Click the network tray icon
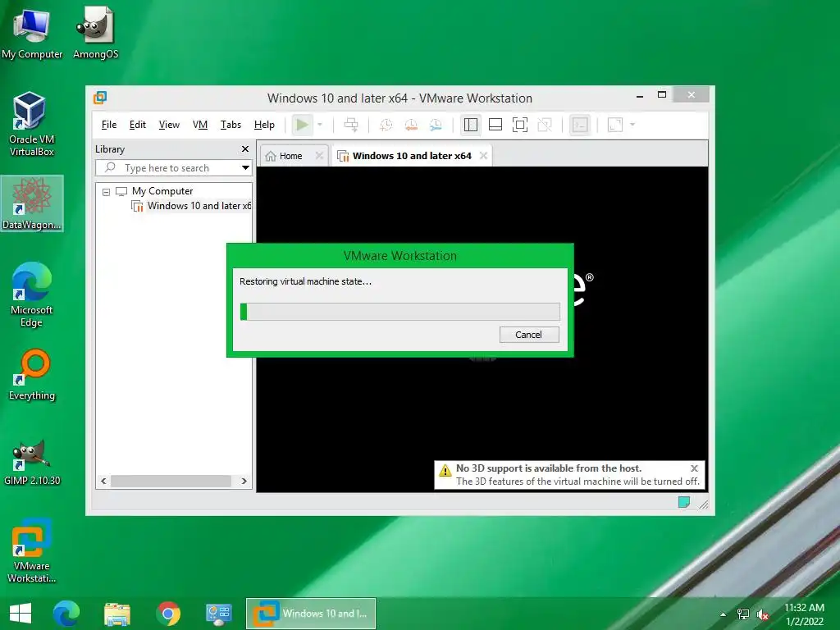The height and width of the screenshot is (630, 840). (x=743, y=614)
